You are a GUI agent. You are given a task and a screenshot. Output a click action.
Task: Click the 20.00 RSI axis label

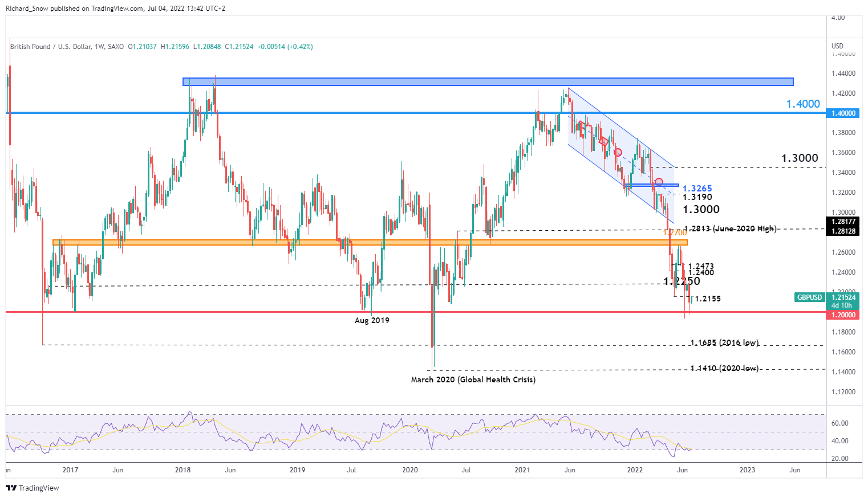pos(839,458)
